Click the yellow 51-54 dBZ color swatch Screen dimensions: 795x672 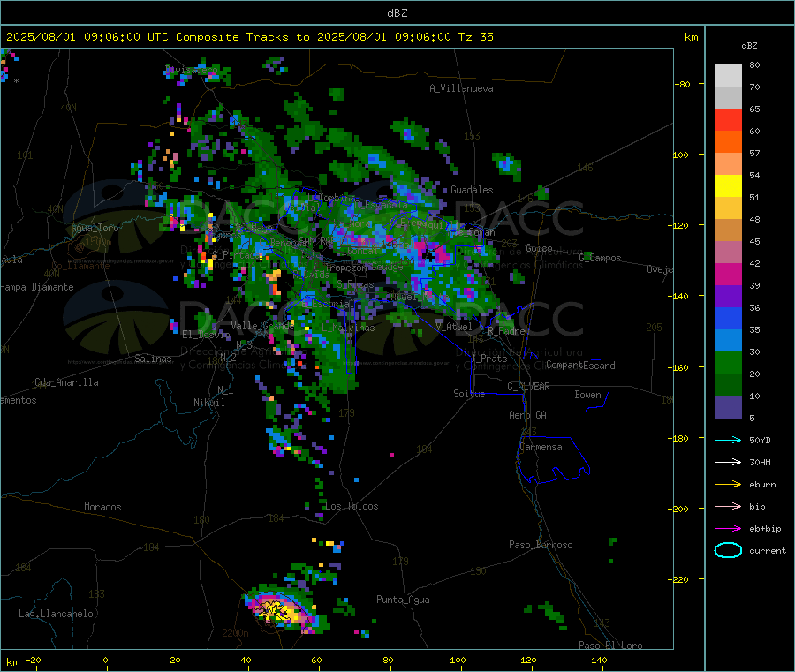tap(728, 186)
